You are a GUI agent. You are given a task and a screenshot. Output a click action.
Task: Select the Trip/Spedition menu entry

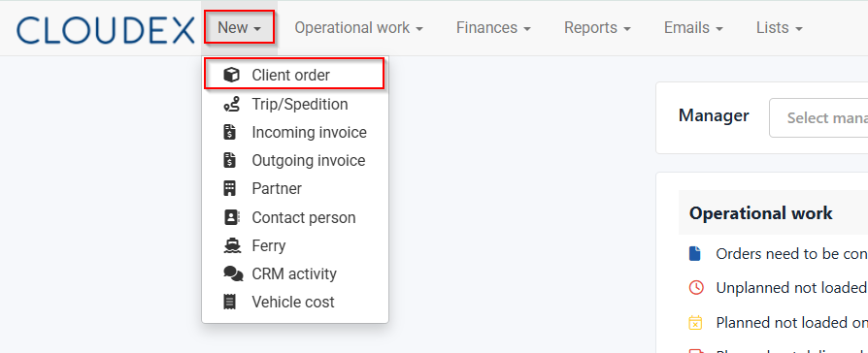[295, 104]
